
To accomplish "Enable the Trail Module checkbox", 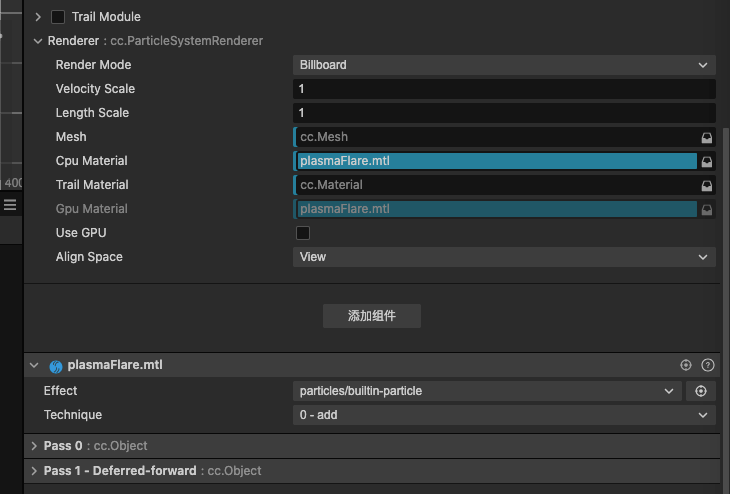I will click(x=58, y=17).
